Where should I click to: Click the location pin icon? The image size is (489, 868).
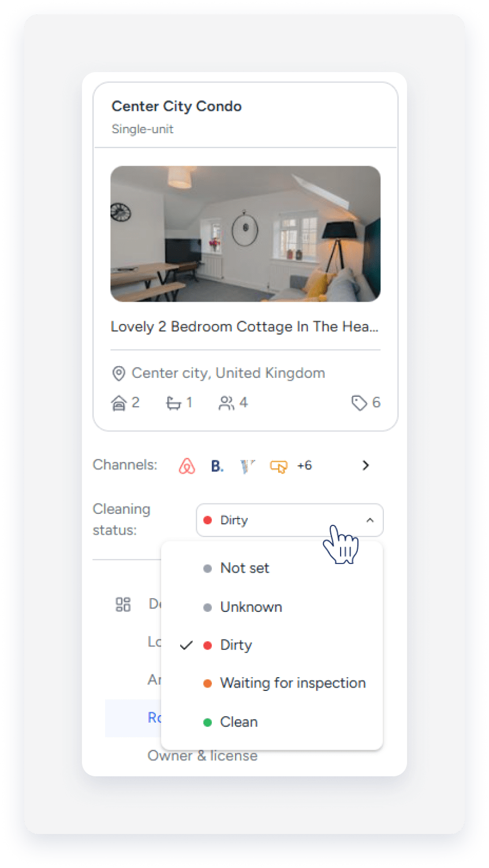[118, 374]
